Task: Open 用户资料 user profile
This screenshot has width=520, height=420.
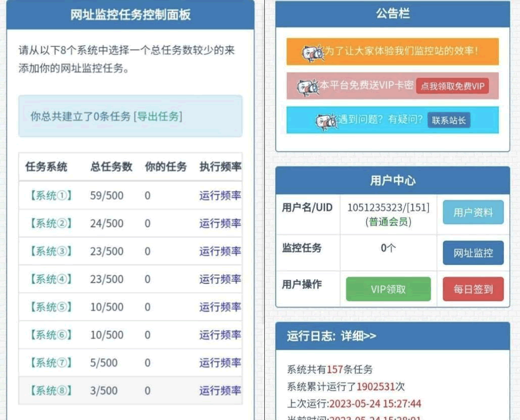Action: (x=473, y=212)
